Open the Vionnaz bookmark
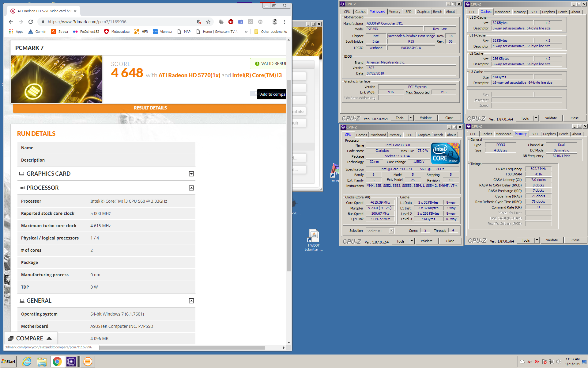Image resolution: width=588 pixels, height=368 pixels. click(162, 32)
